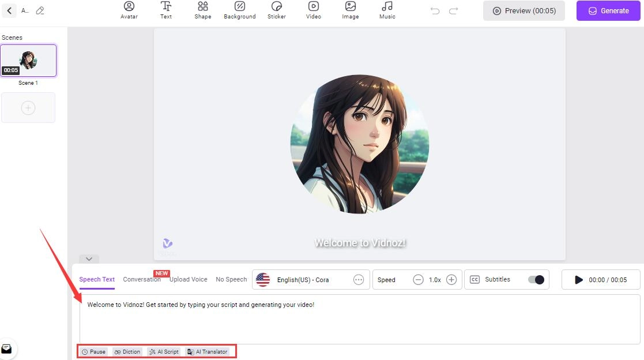Click the Preview (00:05) button
644x360 pixels.
tap(524, 11)
